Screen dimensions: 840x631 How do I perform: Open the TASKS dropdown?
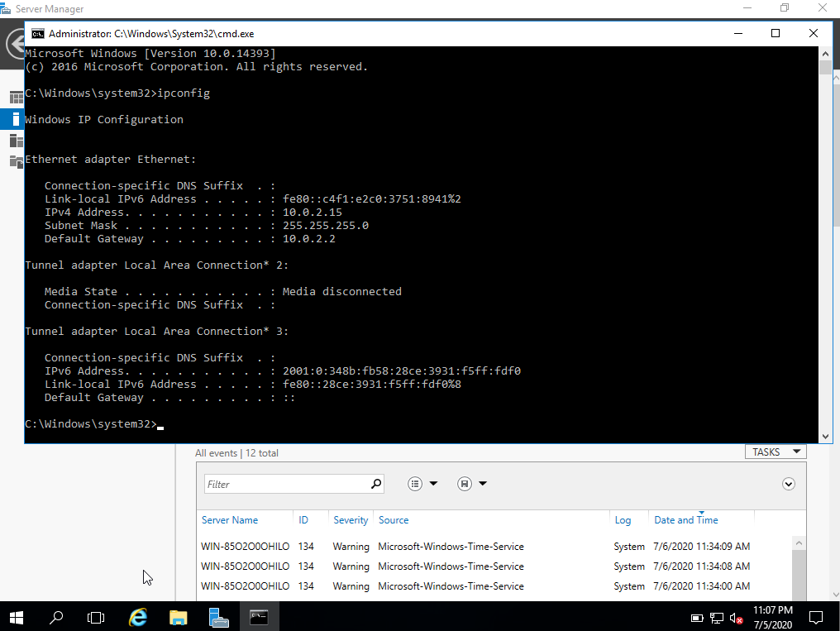(776, 452)
